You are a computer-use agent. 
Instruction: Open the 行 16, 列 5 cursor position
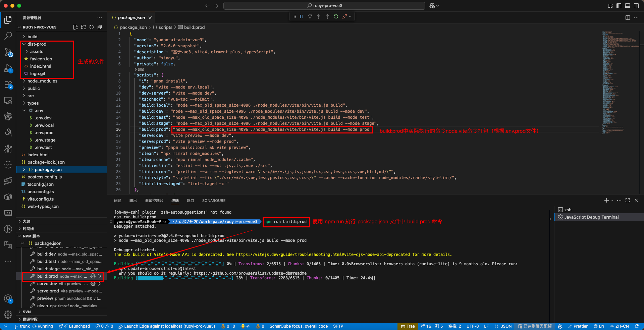(x=432, y=326)
